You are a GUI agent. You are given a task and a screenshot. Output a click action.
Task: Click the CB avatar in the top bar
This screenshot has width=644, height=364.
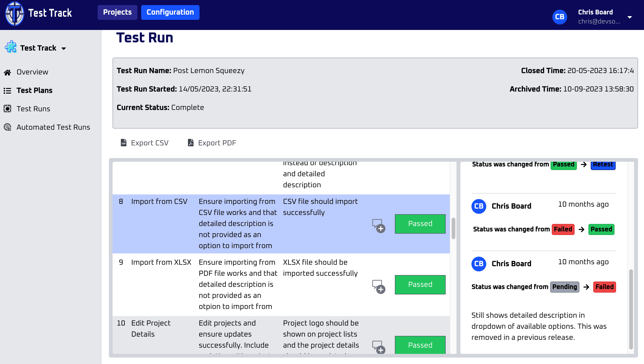(x=560, y=17)
